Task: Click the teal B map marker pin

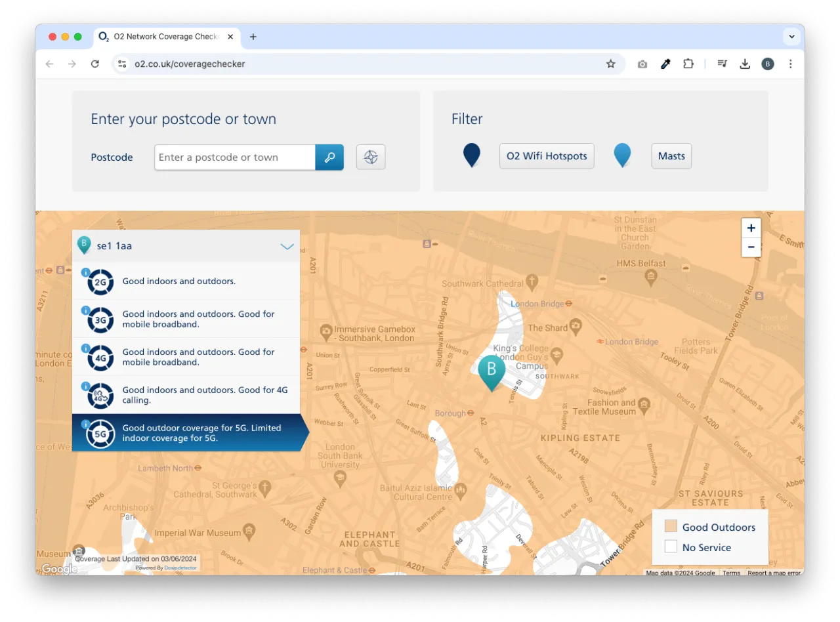Action: 492,372
